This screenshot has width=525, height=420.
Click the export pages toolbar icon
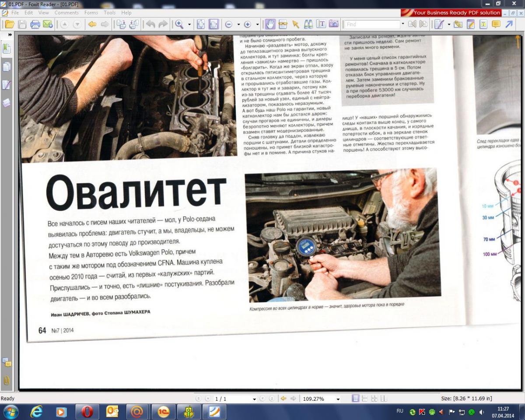click(x=121, y=24)
